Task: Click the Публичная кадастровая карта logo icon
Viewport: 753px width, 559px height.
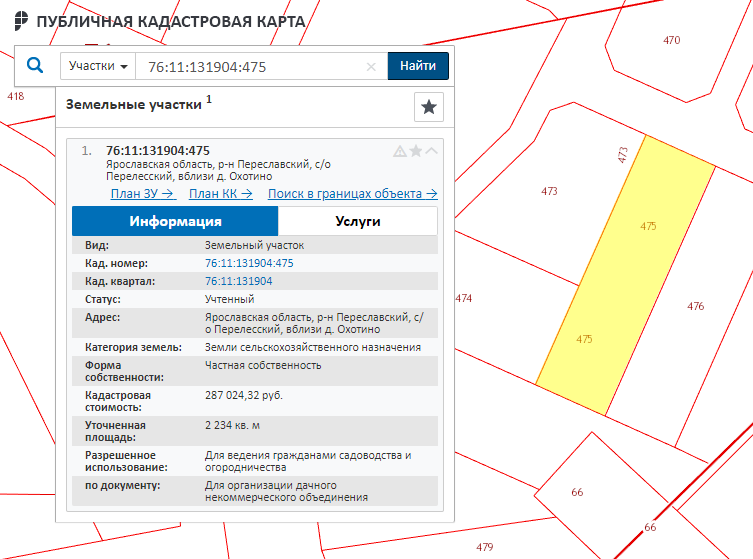Action: pyautogui.click(x=21, y=21)
